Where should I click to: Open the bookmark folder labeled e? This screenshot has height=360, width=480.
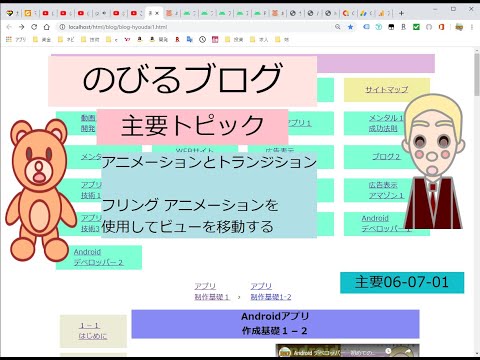click(x=112, y=39)
